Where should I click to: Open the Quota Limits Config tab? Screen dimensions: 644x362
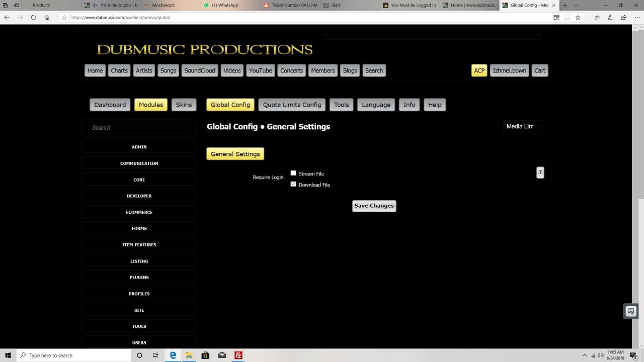pyautogui.click(x=292, y=105)
